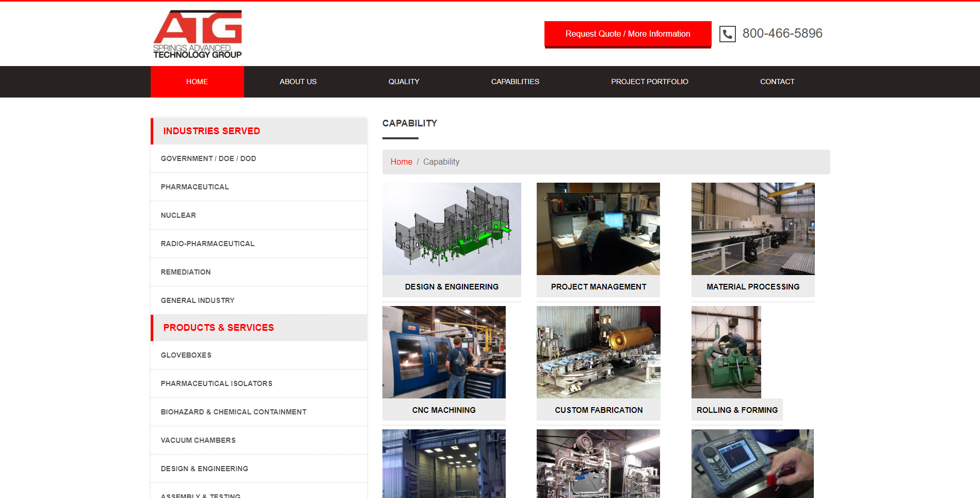
Task: Open the PROJECT PORTFOLIO menu item
Action: (x=649, y=82)
